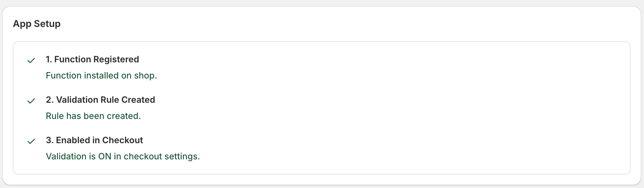Click "Function installed on shop." status text
Image resolution: width=644 pixels, height=188 pixels.
coord(101,75)
